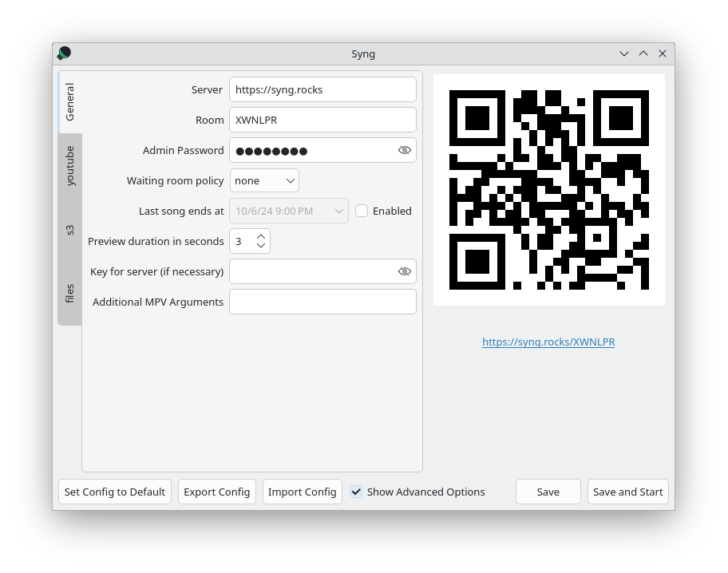
Task: Click the 'Preview duration in seconds' label
Action: 156,242
